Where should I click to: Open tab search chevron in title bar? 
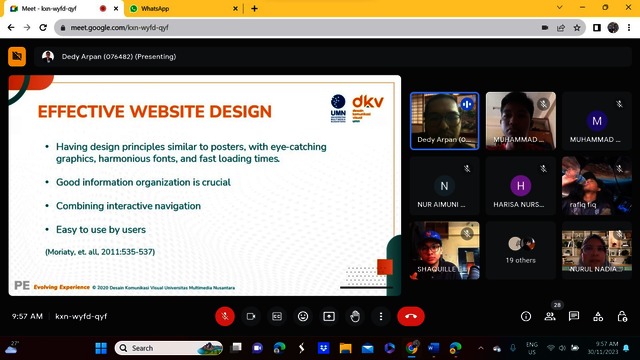(560, 7)
